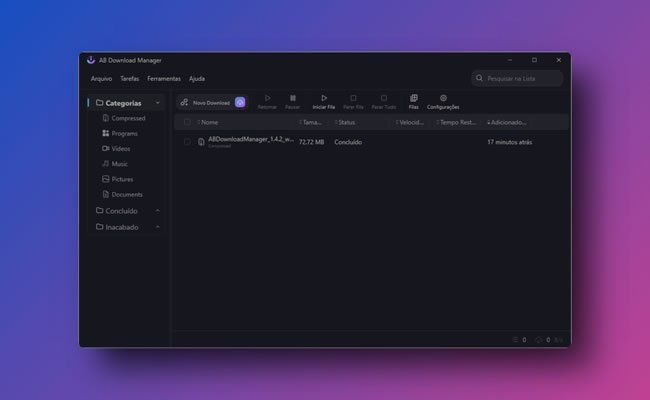The image size is (650, 400).
Task: Click the Concluído folder icon
Action: (99, 211)
